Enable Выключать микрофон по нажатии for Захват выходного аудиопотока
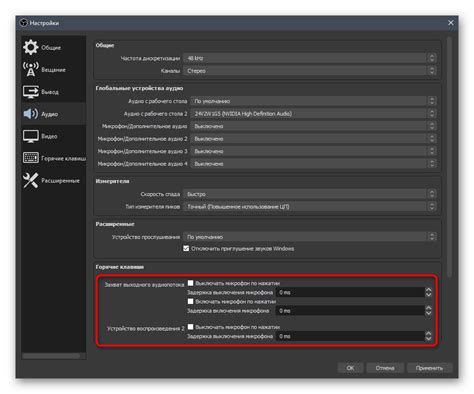 (x=190, y=283)
